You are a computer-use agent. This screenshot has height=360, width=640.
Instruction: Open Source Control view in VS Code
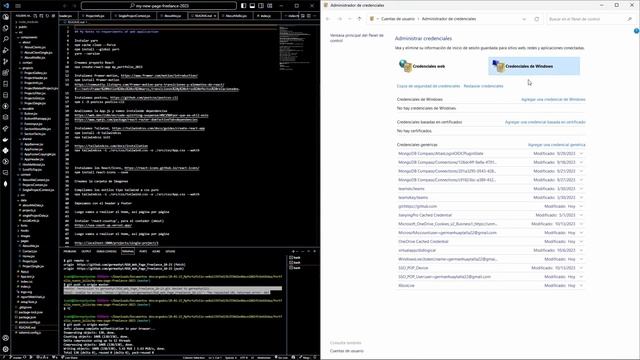click(x=6, y=61)
